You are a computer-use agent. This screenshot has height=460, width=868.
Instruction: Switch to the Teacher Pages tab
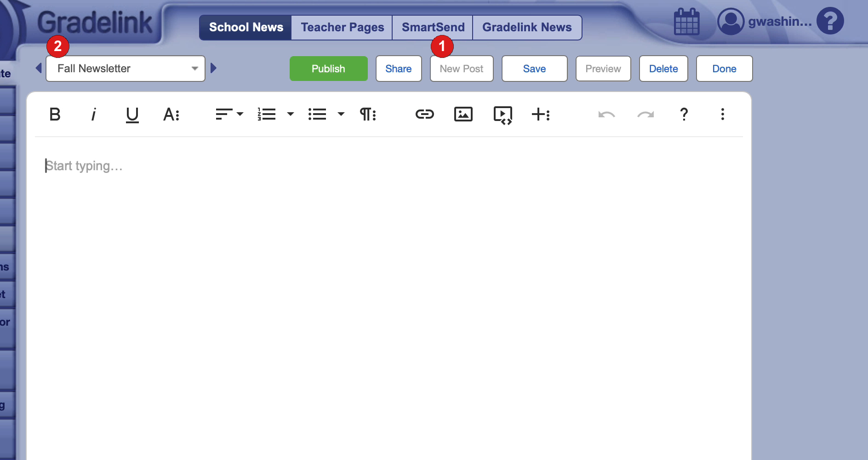tap(343, 27)
